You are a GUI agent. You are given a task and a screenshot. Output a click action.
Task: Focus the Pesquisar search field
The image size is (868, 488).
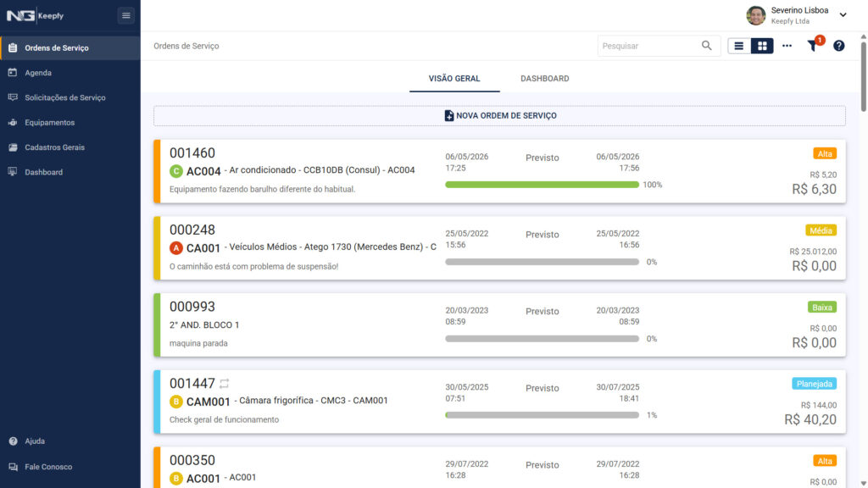click(x=648, y=46)
